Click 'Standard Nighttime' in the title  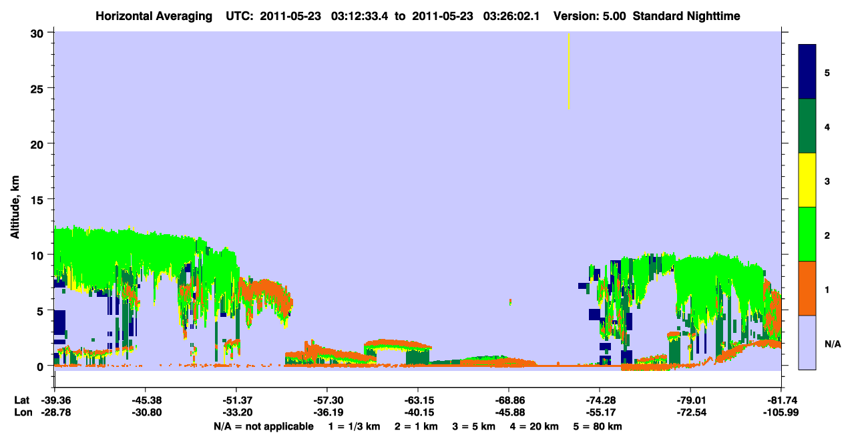(686, 16)
